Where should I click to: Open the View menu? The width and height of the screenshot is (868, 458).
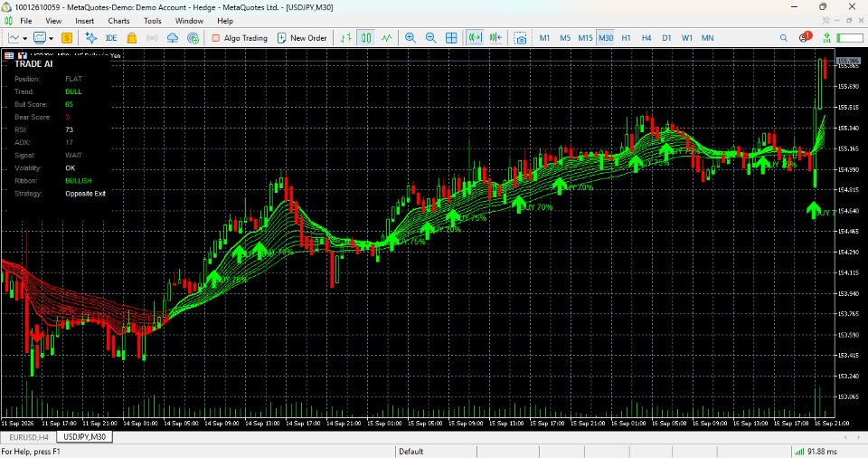point(53,21)
